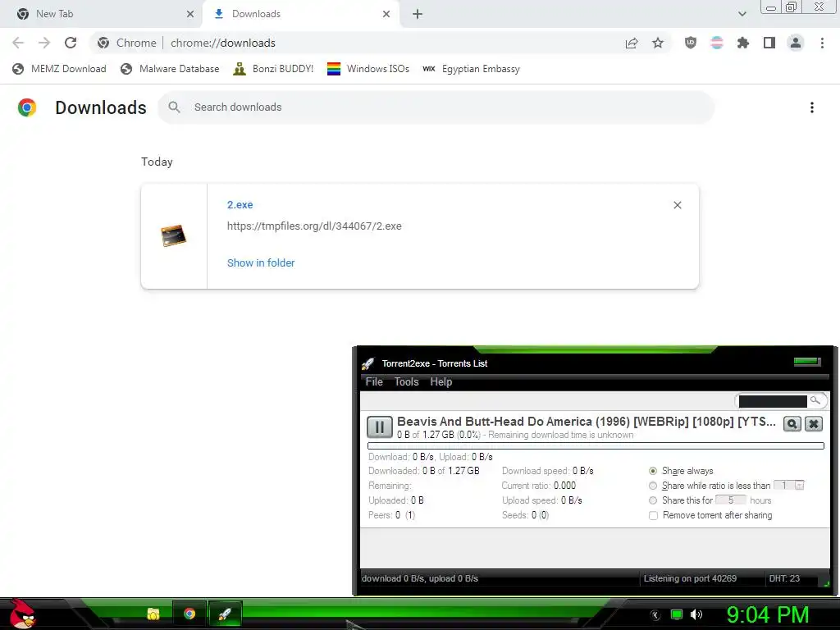Switch to the New Tab tab
This screenshot has width=840, height=630.
click(101, 14)
